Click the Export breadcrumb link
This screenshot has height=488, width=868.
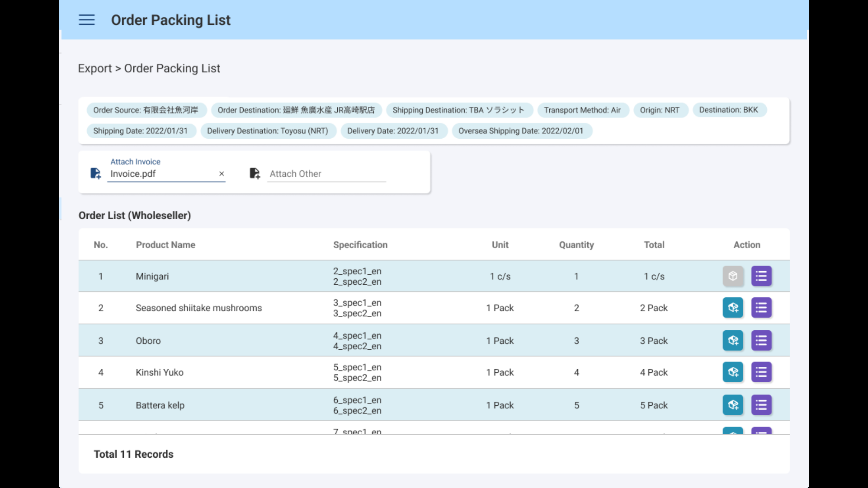click(94, 68)
